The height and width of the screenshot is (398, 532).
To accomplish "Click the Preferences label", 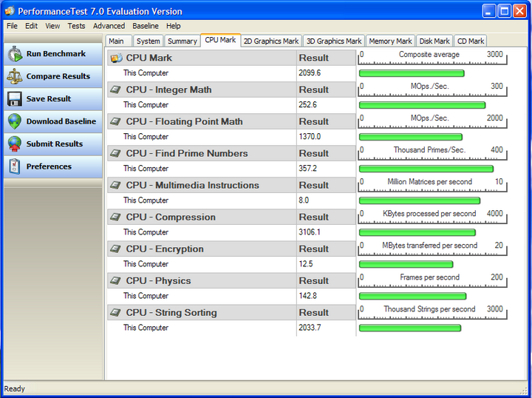I will 49,166.
